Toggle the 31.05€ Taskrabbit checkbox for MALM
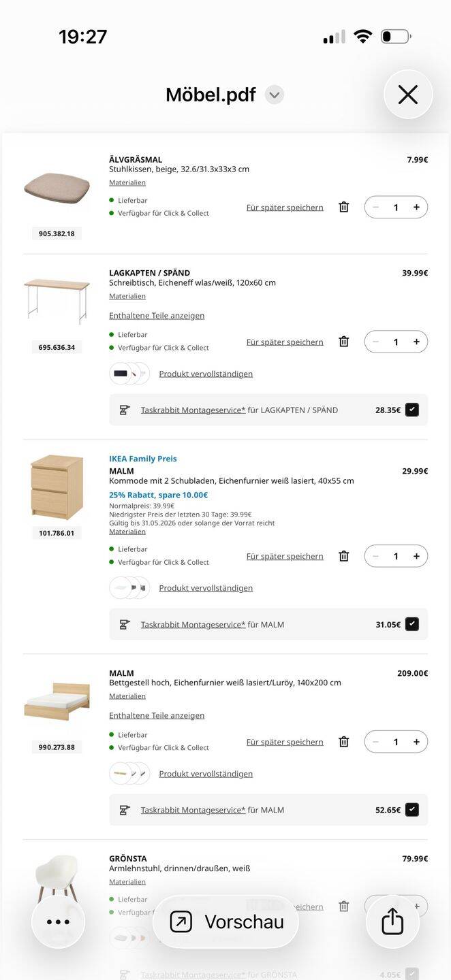Viewport: 451px width, 980px height. [x=411, y=624]
